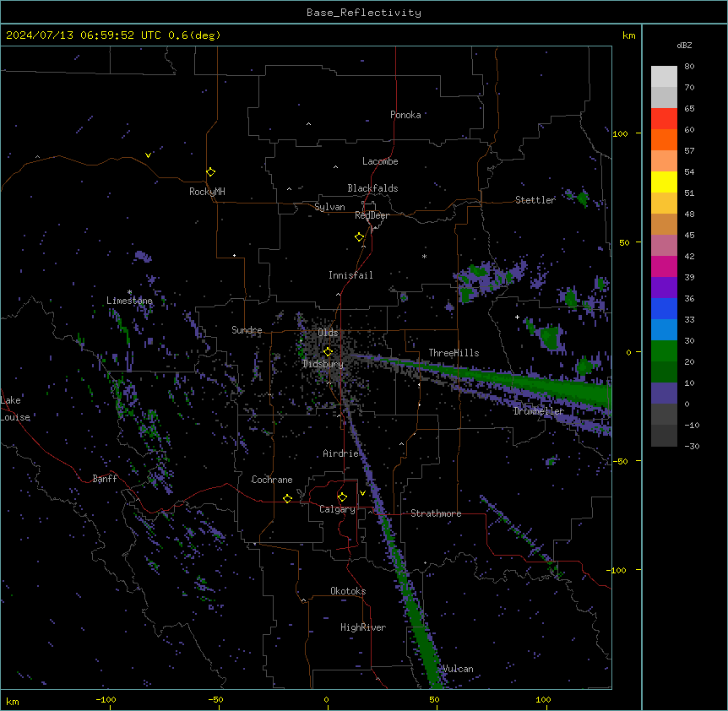Click the Cochrane town label
This screenshot has width=728, height=711.
tap(272, 480)
